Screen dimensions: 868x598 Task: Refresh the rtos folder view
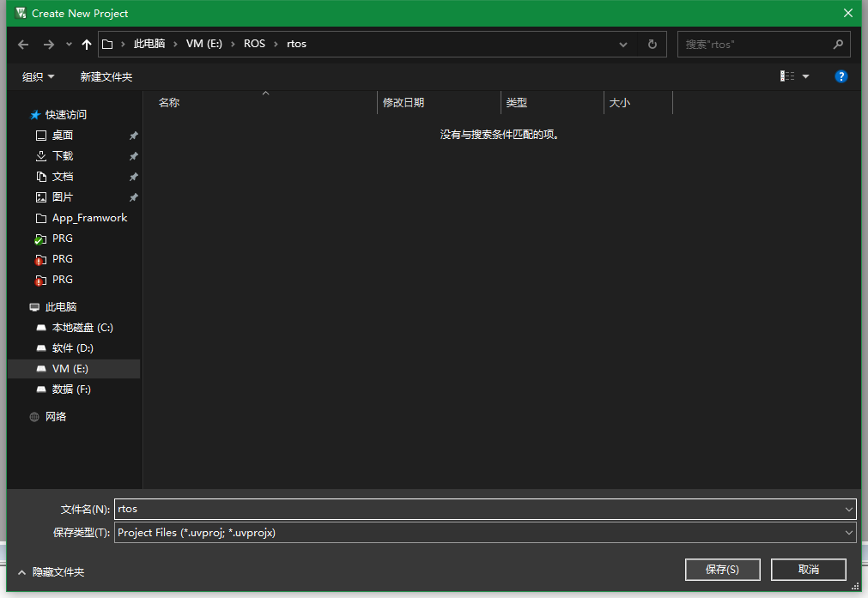(653, 45)
